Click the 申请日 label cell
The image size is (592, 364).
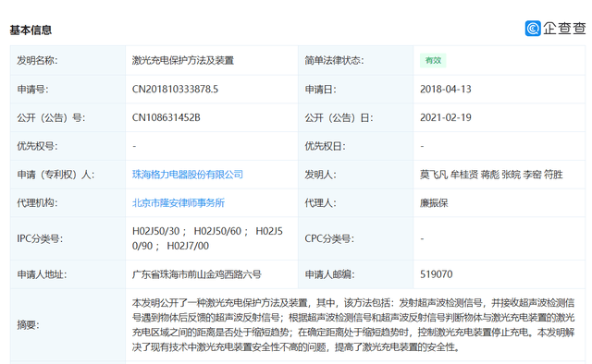pos(355,89)
